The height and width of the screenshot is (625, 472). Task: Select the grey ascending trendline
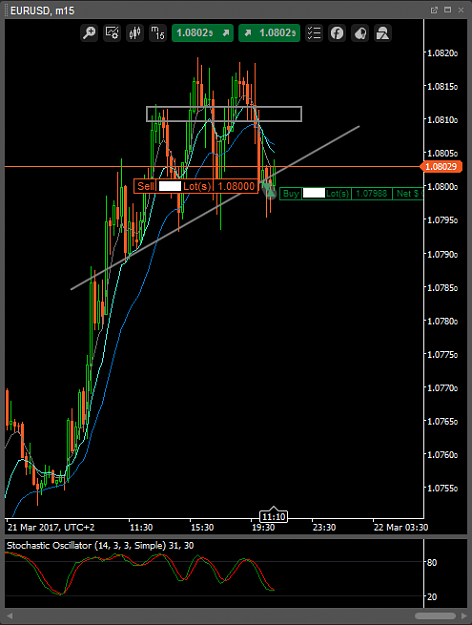click(x=215, y=208)
